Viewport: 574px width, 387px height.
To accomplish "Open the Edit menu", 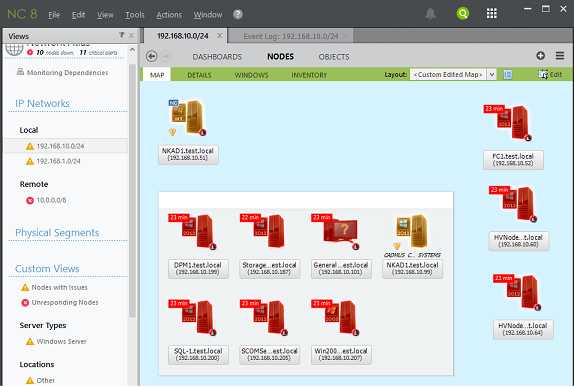I will pos(78,15).
